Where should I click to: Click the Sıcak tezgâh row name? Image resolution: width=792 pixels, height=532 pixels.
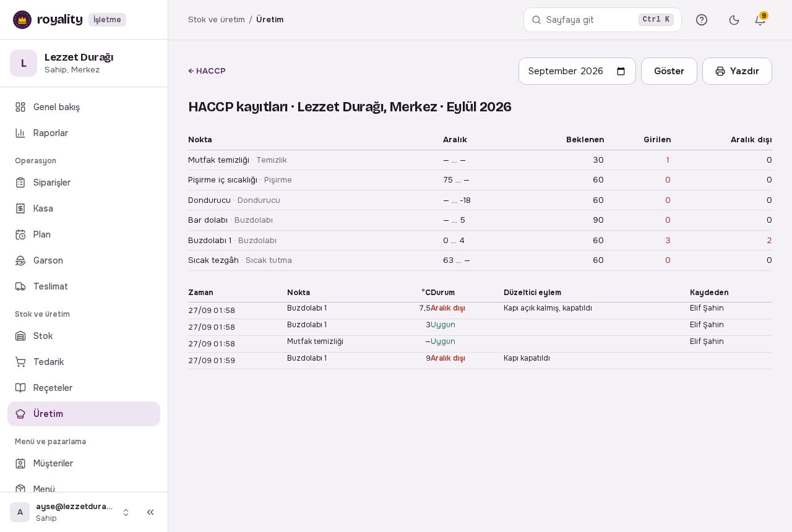click(213, 260)
